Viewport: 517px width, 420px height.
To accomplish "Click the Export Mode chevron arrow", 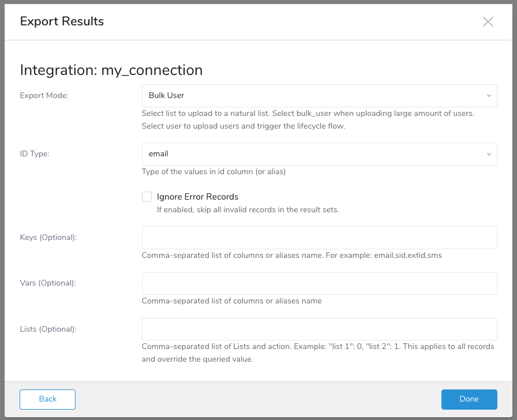I will point(489,95).
